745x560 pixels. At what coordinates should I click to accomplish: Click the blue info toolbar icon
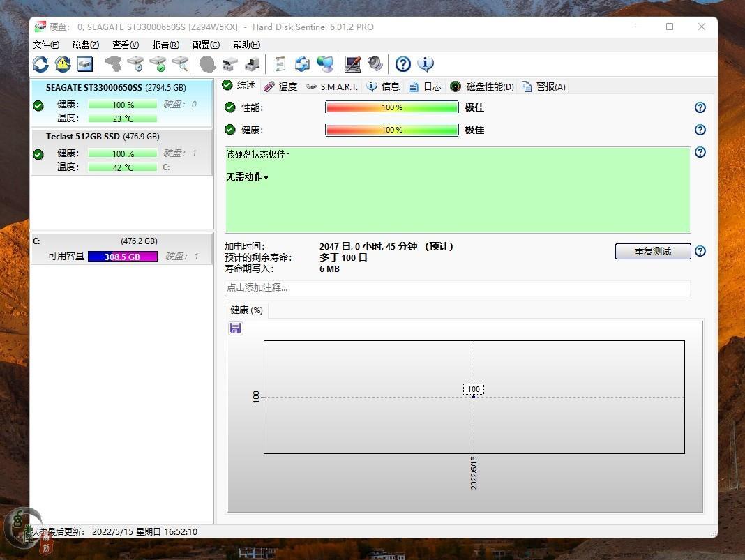click(x=426, y=64)
